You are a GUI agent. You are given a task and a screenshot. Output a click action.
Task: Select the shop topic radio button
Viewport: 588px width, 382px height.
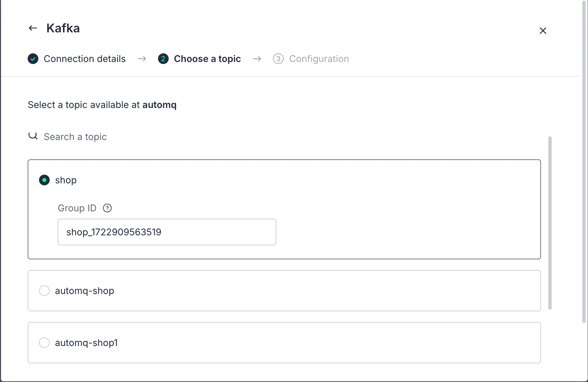coord(44,180)
